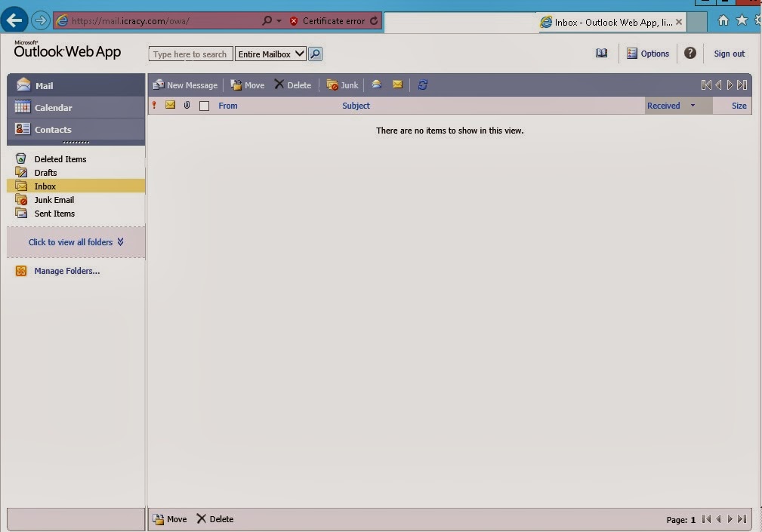Image resolution: width=762 pixels, height=532 pixels.
Task: Click the search magnifier in address bar
Action: pos(267,21)
